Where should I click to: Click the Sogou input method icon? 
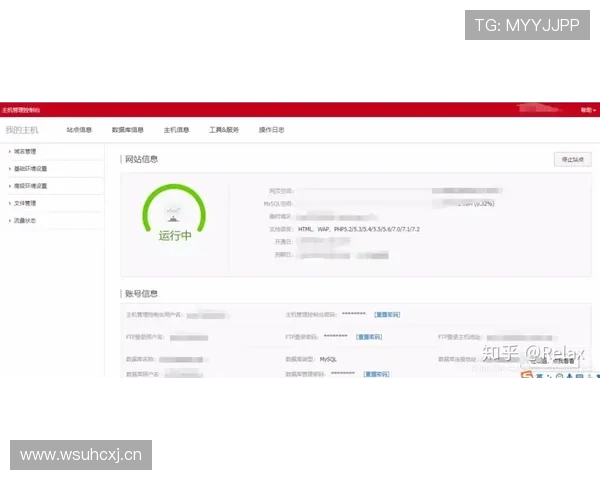tap(527, 375)
